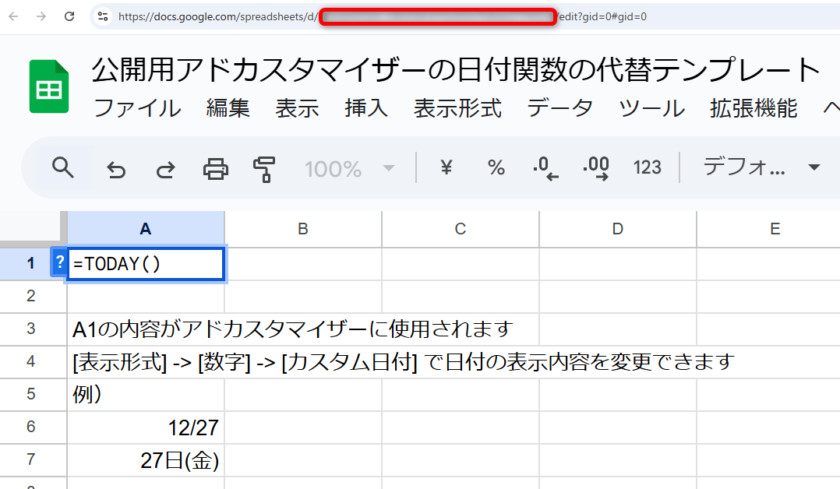Select the paint format roller icon
Viewport: 840px width, 489px height.
[264, 168]
